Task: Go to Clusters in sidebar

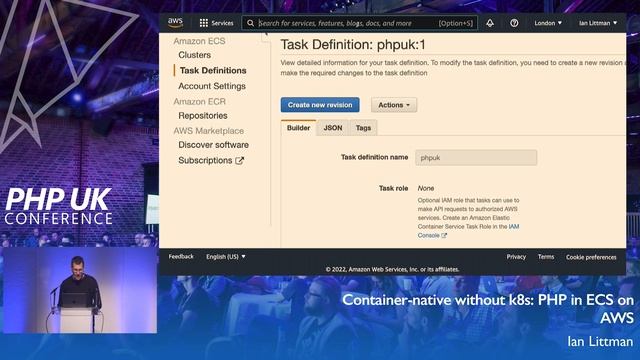Action: [x=195, y=55]
